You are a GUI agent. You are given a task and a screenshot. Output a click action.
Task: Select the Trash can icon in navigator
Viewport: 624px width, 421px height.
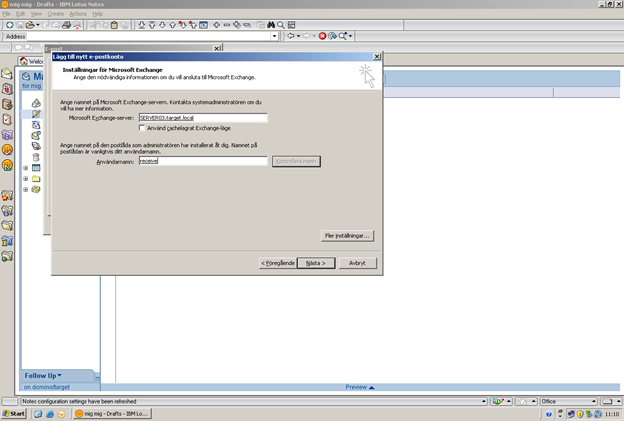point(36,157)
